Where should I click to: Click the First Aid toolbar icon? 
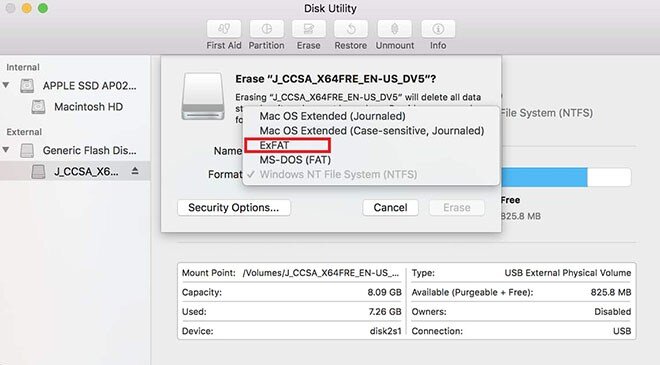[x=224, y=29]
